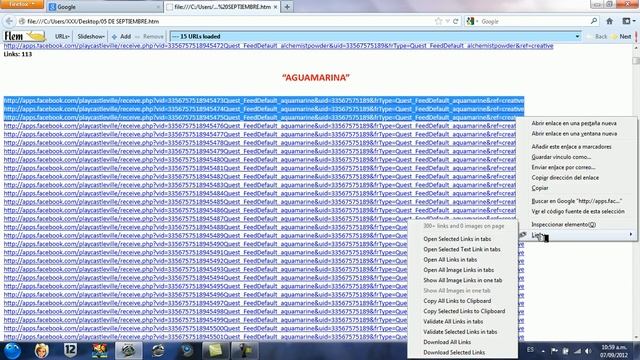
Task: Go to the home page icon
Action: click(x=609, y=21)
